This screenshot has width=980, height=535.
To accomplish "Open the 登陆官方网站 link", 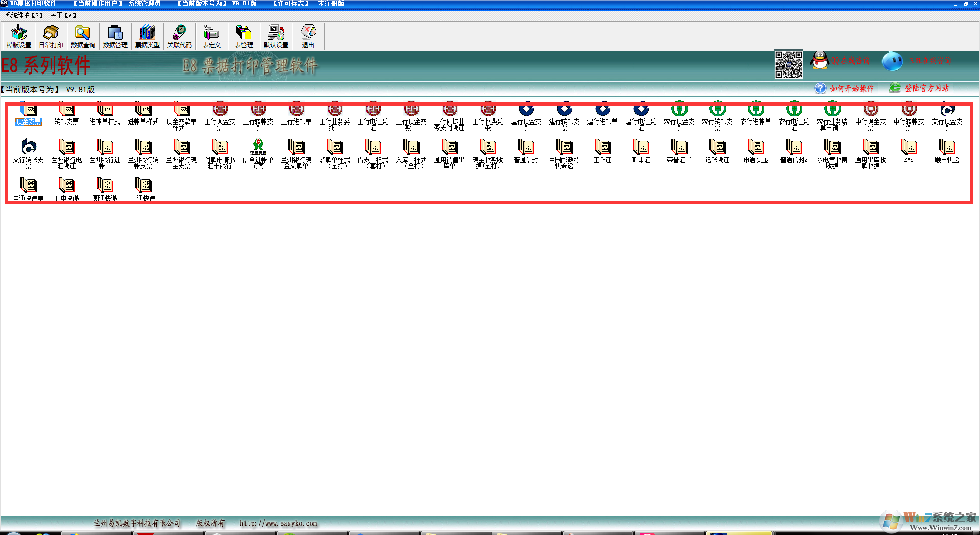I will coord(919,88).
